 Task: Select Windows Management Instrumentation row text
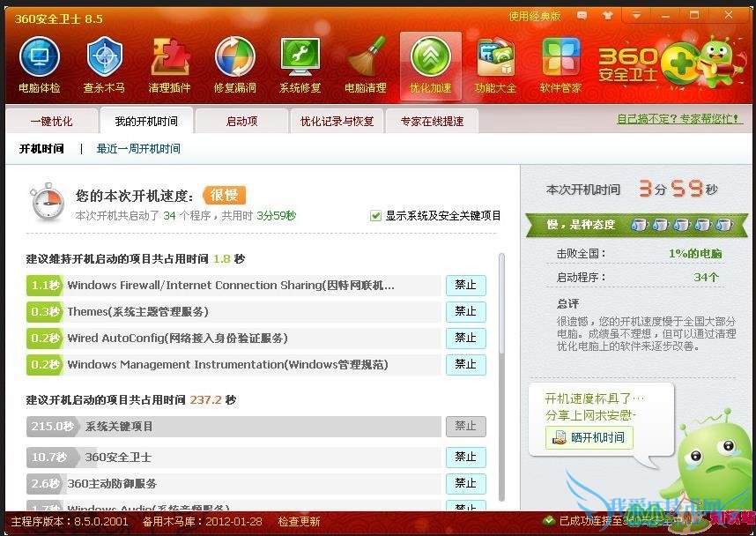point(227,364)
